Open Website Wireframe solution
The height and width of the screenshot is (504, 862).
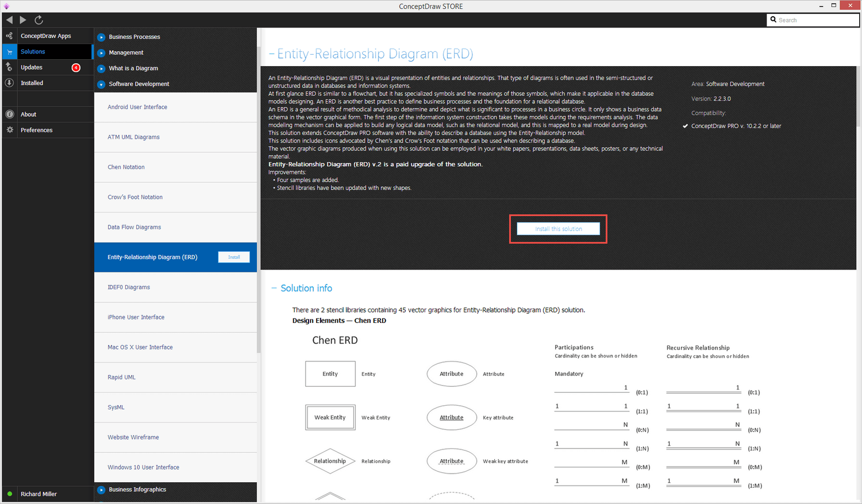pyautogui.click(x=175, y=437)
